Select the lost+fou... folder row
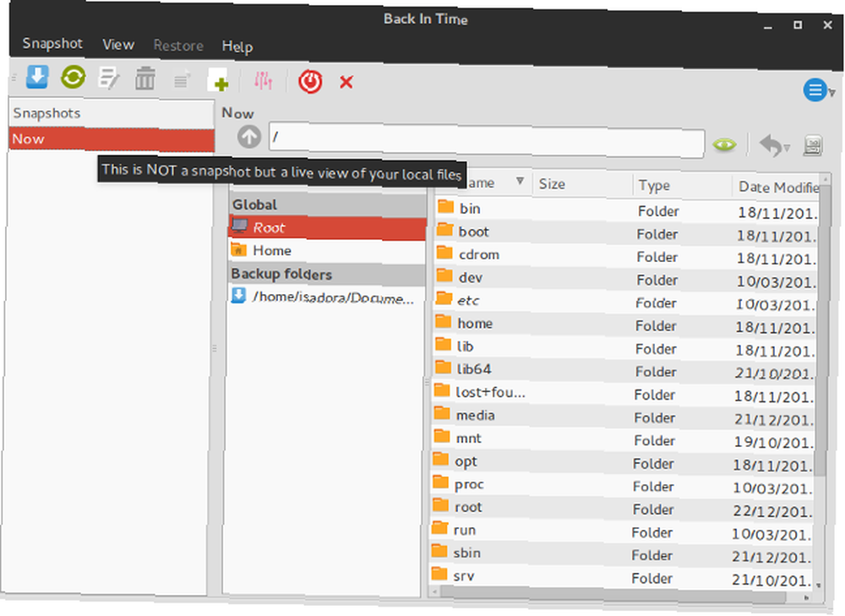This screenshot has width=845, height=616. pos(624,395)
